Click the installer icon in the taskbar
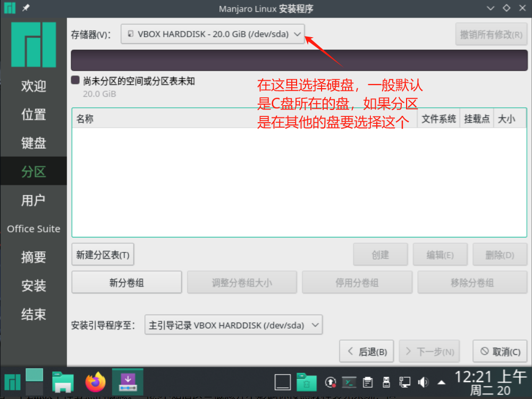The height and width of the screenshot is (399, 532). [x=128, y=381]
